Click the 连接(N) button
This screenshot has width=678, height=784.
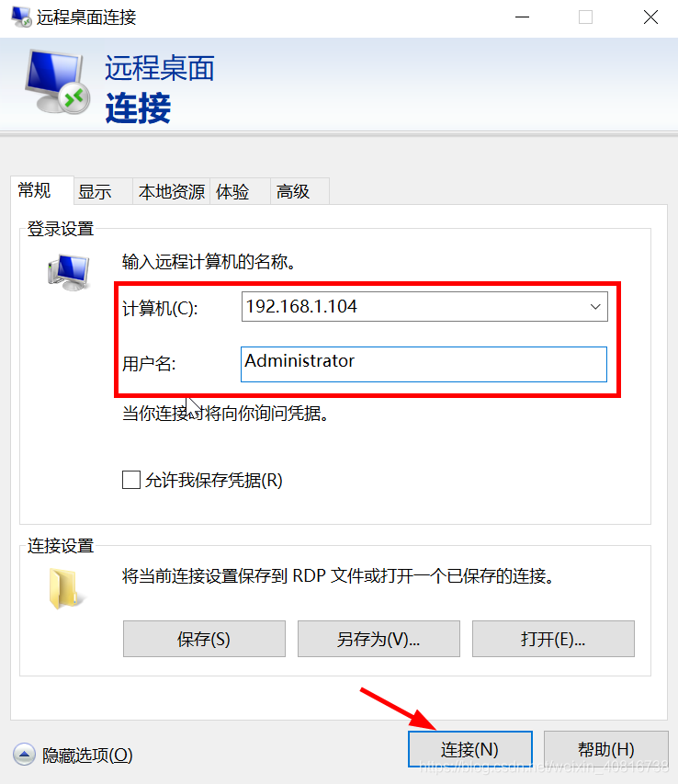470,749
